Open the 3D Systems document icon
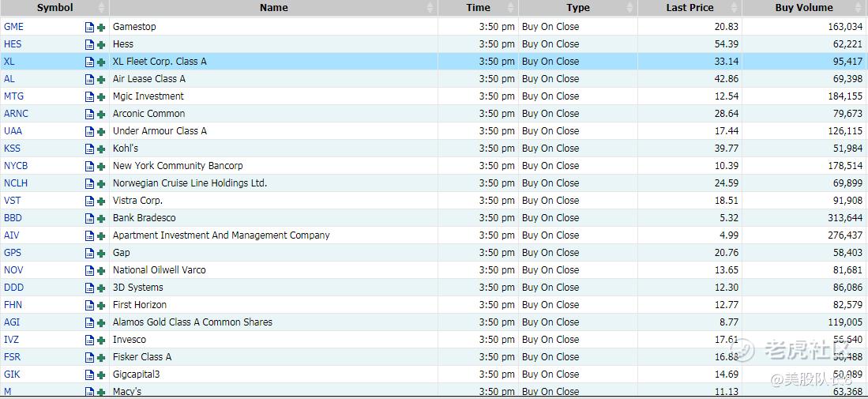 coord(89,288)
